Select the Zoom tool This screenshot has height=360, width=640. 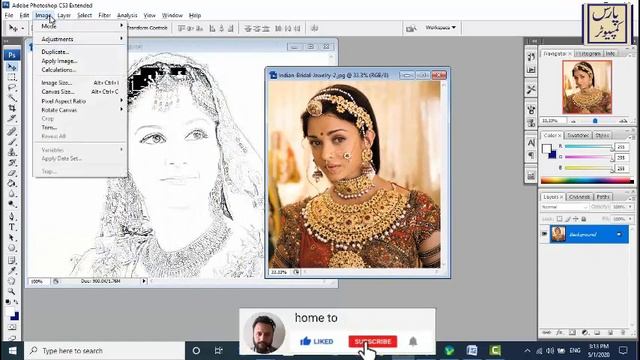coord(12,291)
